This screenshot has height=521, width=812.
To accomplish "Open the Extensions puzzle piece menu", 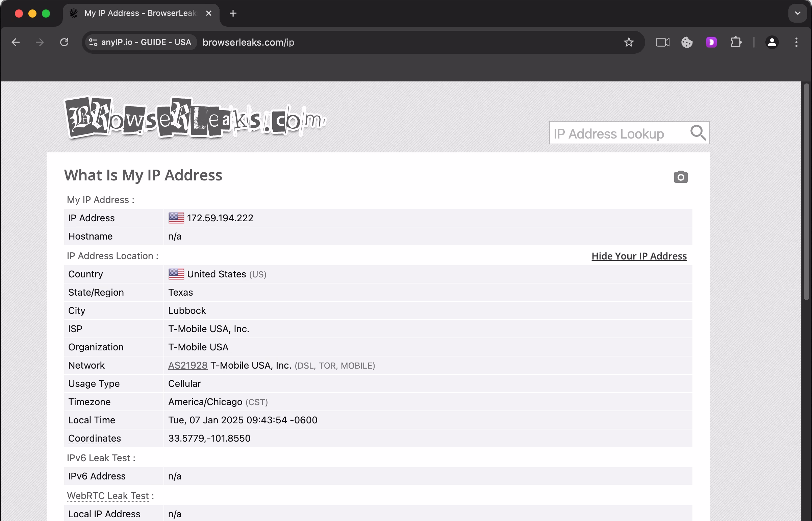I will (736, 42).
